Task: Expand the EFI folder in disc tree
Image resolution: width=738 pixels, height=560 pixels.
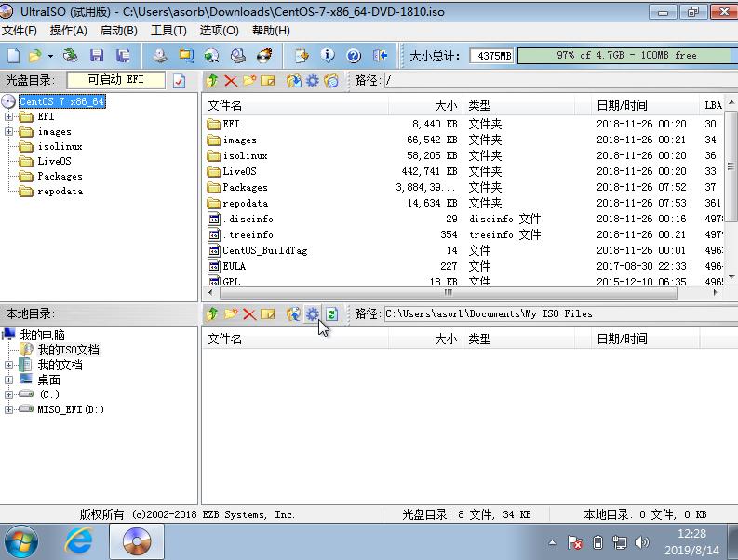Action: coord(9,116)
